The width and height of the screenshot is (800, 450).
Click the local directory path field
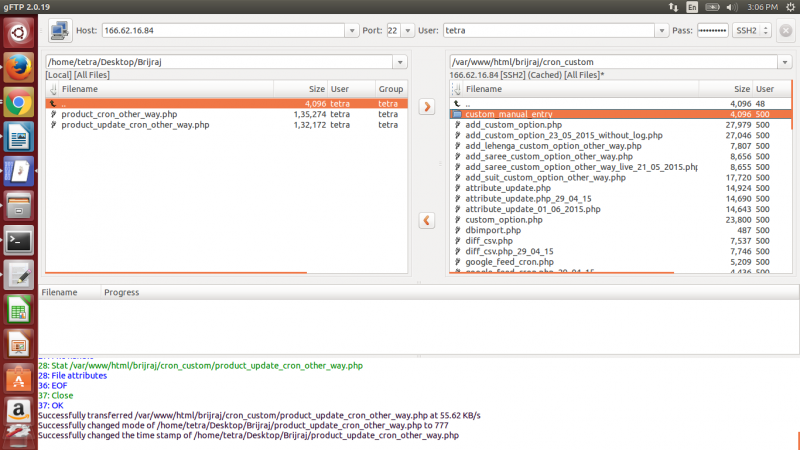(219, 62)
